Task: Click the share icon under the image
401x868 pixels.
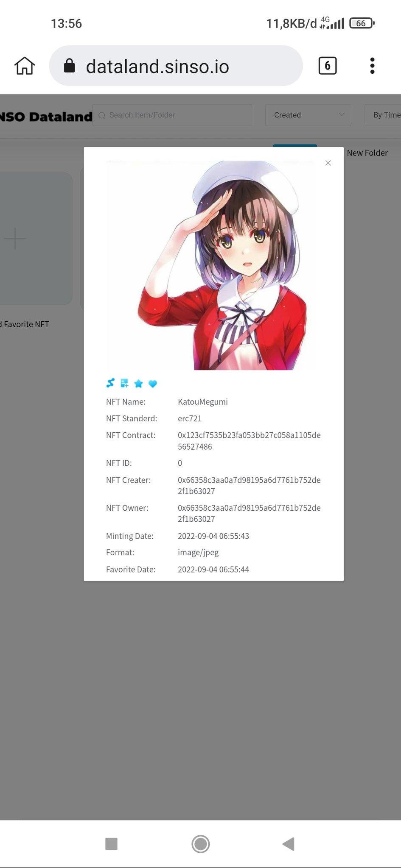Action: [110, 383]
